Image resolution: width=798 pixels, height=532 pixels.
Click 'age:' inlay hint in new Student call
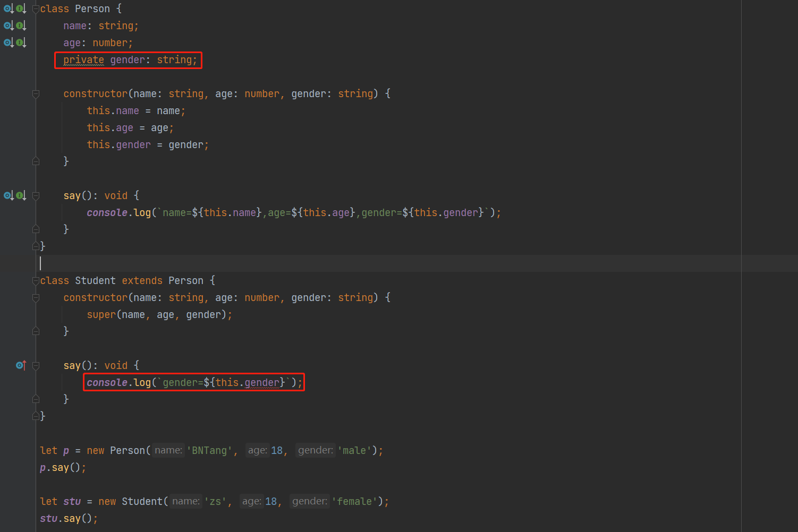[x=252, y=501]
